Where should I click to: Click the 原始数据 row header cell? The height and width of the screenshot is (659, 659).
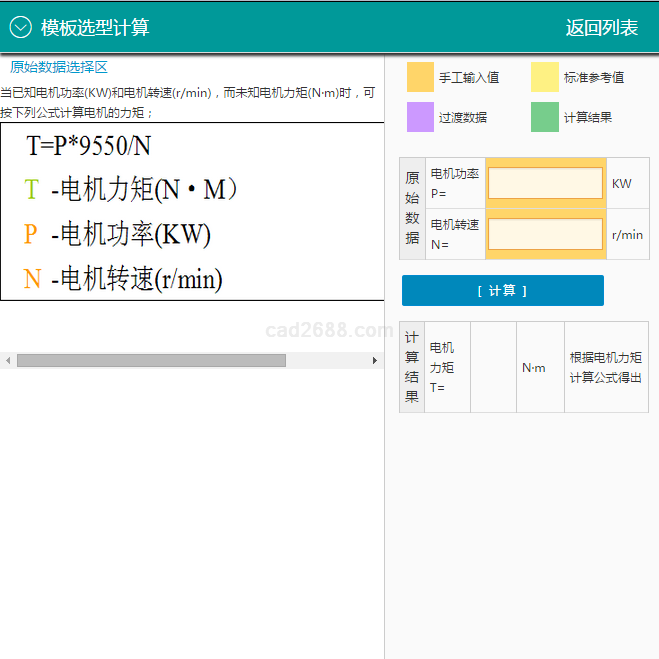point(412,208)
